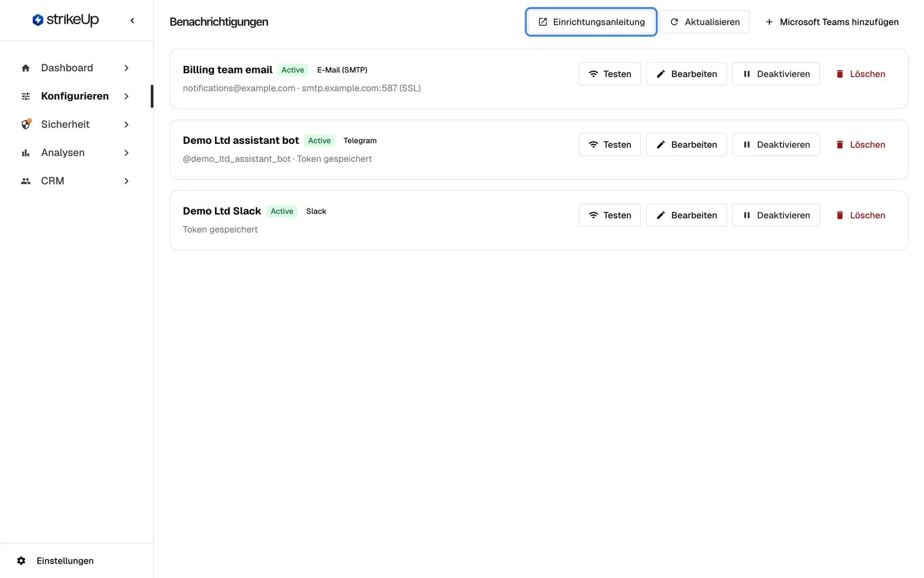Click the Einstellungen gear icon
The image size is (924, 578).
pos(21,561)
